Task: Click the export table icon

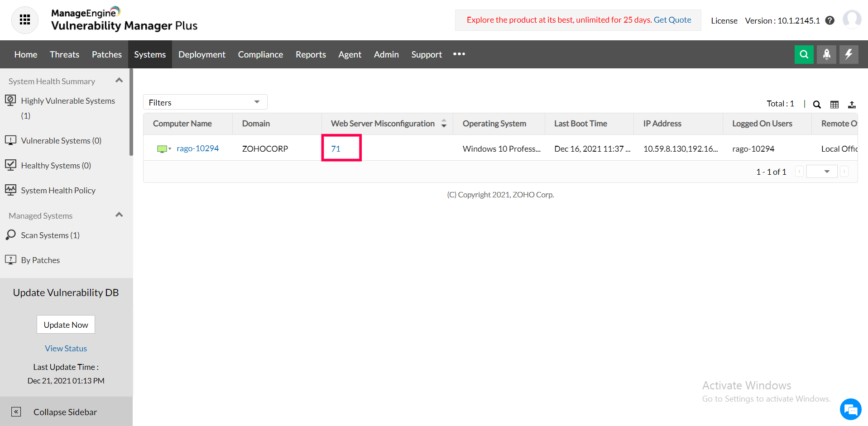Action: (852, 105)
